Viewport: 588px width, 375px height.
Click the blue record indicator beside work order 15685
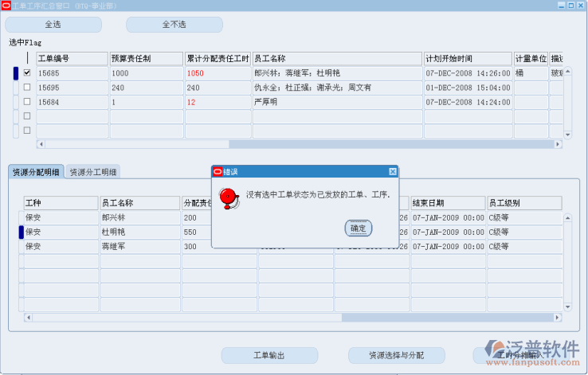[15, 73]
